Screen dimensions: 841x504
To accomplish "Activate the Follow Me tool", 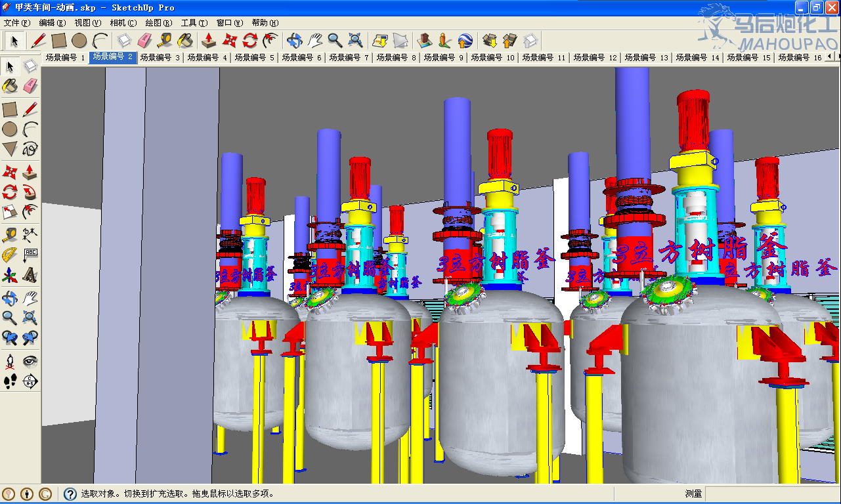I will click(x=30, y=192).
